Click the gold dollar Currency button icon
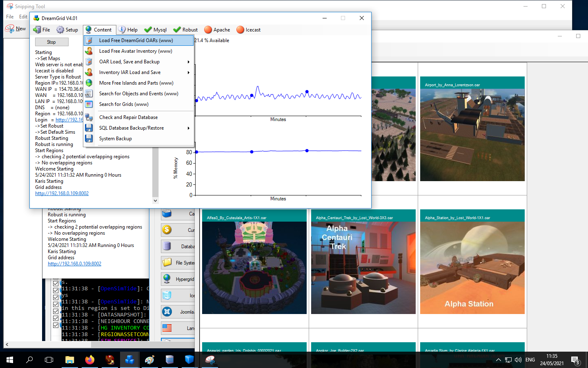Image resolution: width=588 pixels, height=368 pixels. pos(167,230)
